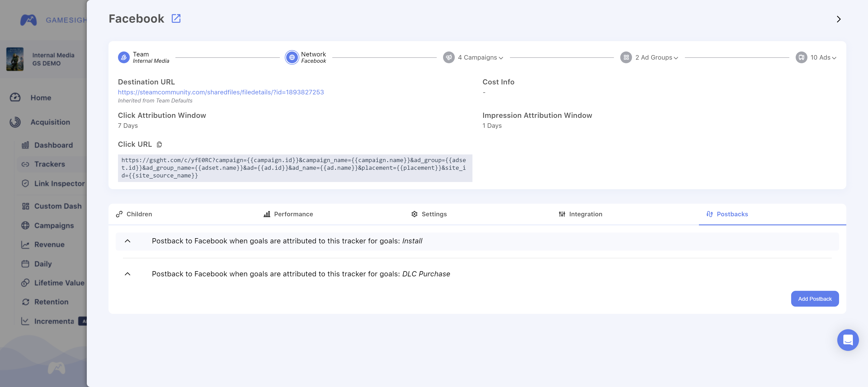Click the Home gauge icon
Image resolution: width=868 pixels, height=387 pixels.
click(x=15, y=98)
